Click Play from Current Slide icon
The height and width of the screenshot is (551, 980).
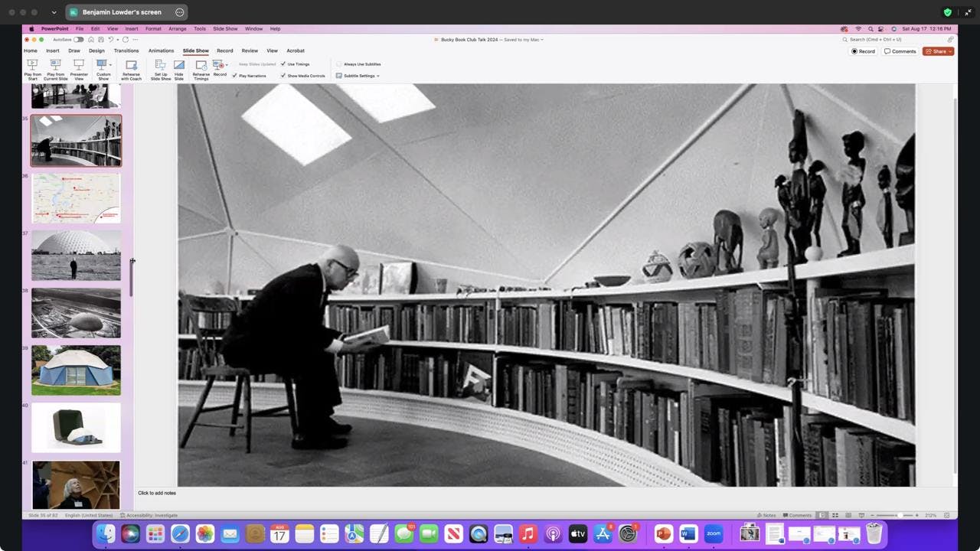[x=55, y=64]
